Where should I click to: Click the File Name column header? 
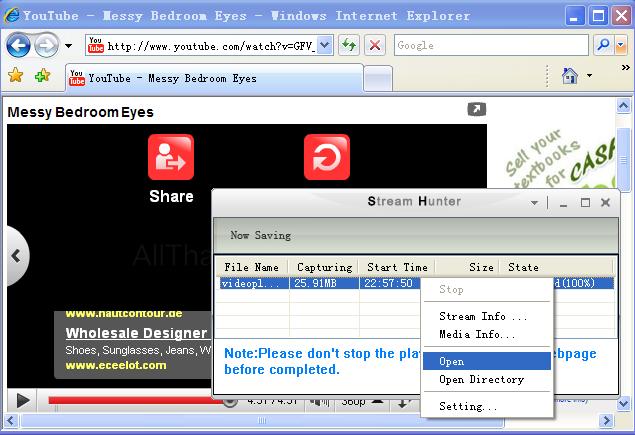coord(251,267)
